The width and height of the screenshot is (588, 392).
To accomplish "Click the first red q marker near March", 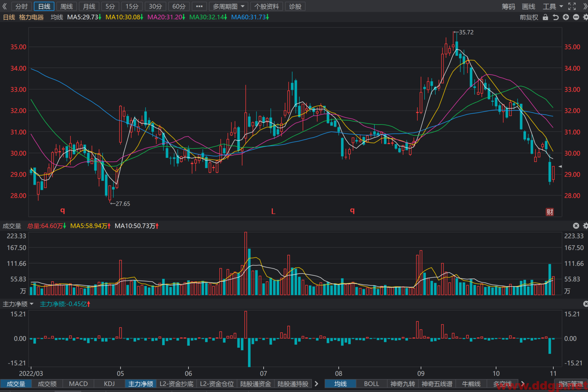I will (x=63, y=210).
